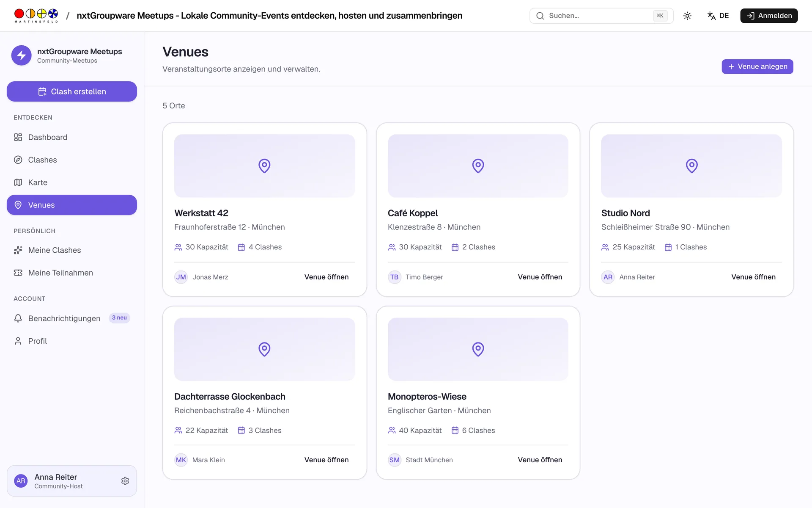Click Venue öffnen for Werkstatt 42

tap(326, 277)
